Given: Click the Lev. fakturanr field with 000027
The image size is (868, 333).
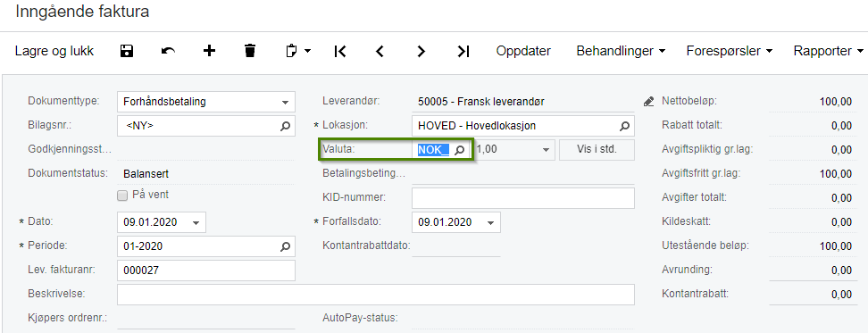Looking at the screenshot, I should tap(206, 271).
